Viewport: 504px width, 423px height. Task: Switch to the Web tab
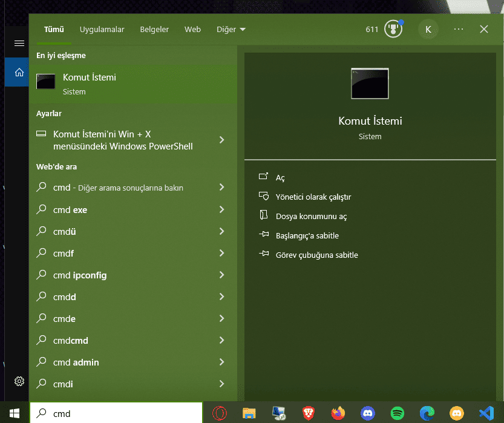point(192,30)
